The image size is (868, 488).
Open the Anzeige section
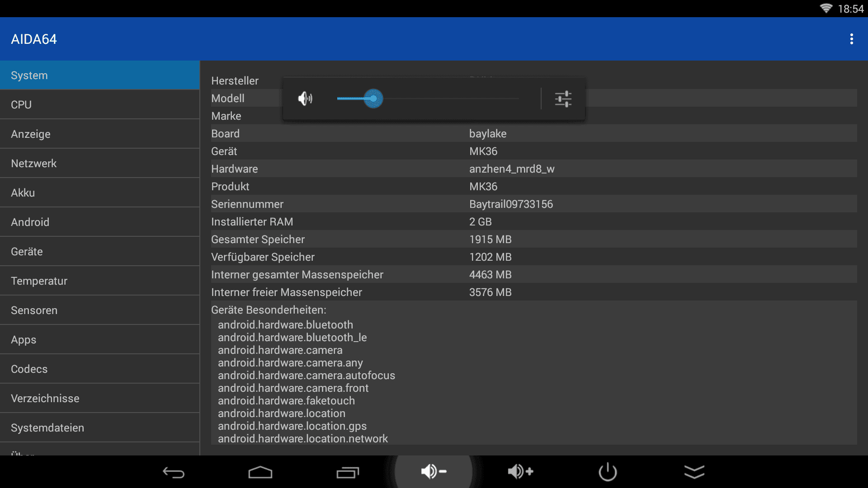100,134
